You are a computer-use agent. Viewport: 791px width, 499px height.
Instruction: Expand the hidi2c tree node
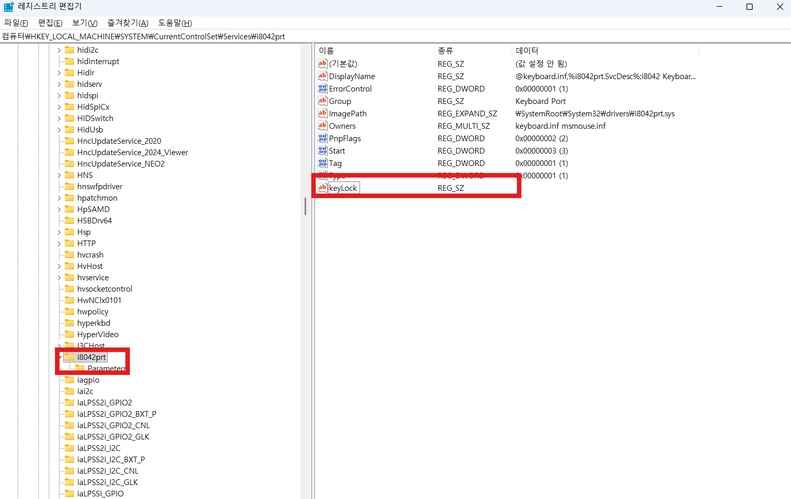coord(59,50)
